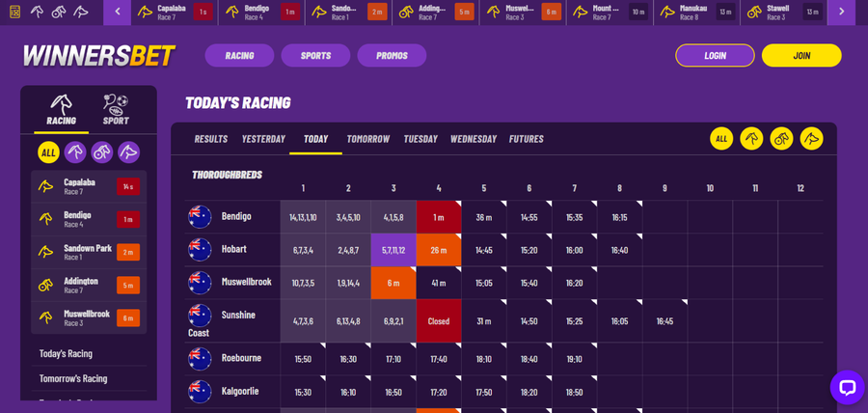View Bendigo race 1 results 14,13,1,10
Image resolution: width=868 pixels, height=413 pixels.
pos(303,217)
